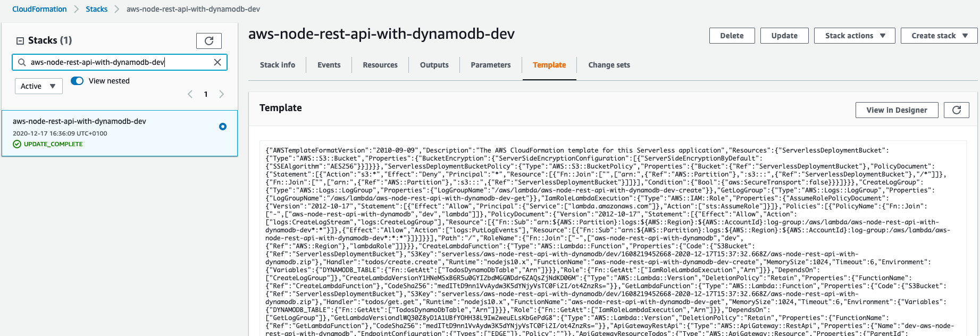Image resolution: width=980 pixels, height=336 pixels.
Task: Collapse the Stacks side panel
Action: pos(20,40)
